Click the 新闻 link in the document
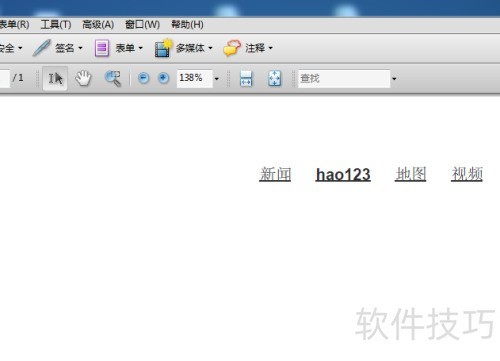The height and width of the screenshot is (361, 500). [275, 174]
